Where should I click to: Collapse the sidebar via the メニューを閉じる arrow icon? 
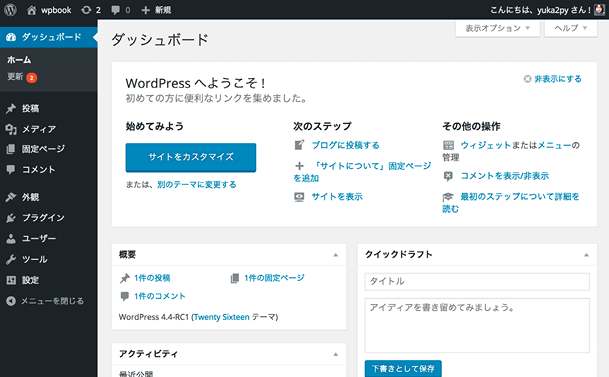(11, 301)
